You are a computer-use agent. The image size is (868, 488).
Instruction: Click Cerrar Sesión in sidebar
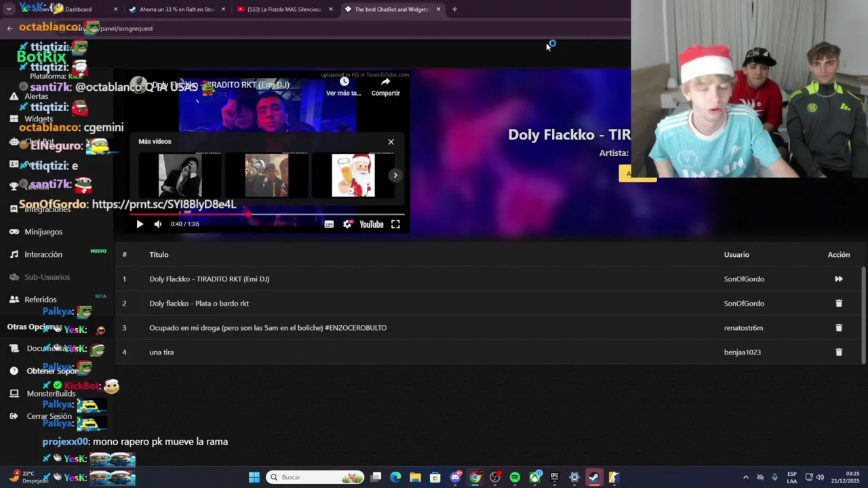point(49,416)
